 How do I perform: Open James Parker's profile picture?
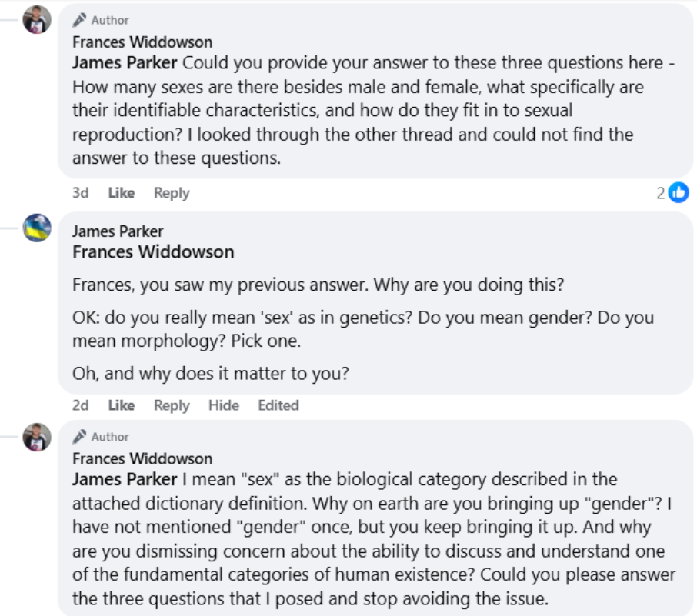[x=37, y=228]
